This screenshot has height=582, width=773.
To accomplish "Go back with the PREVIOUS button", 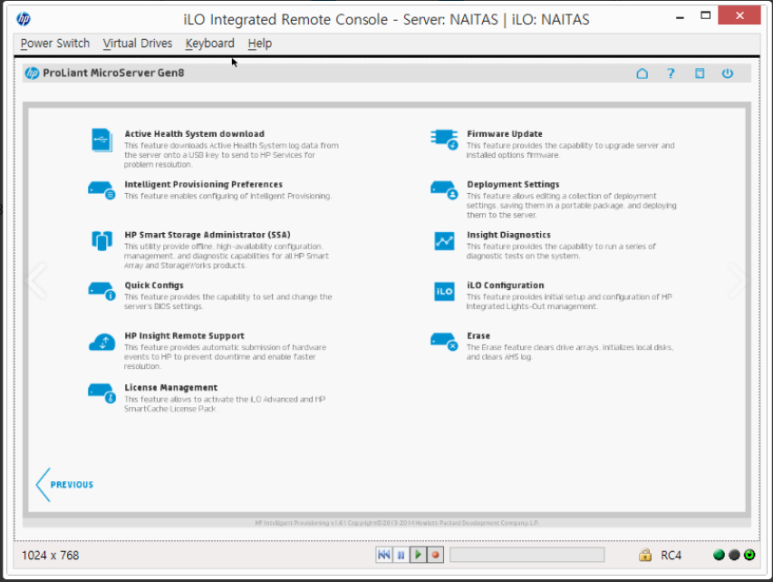I will (x=65, y=485).
